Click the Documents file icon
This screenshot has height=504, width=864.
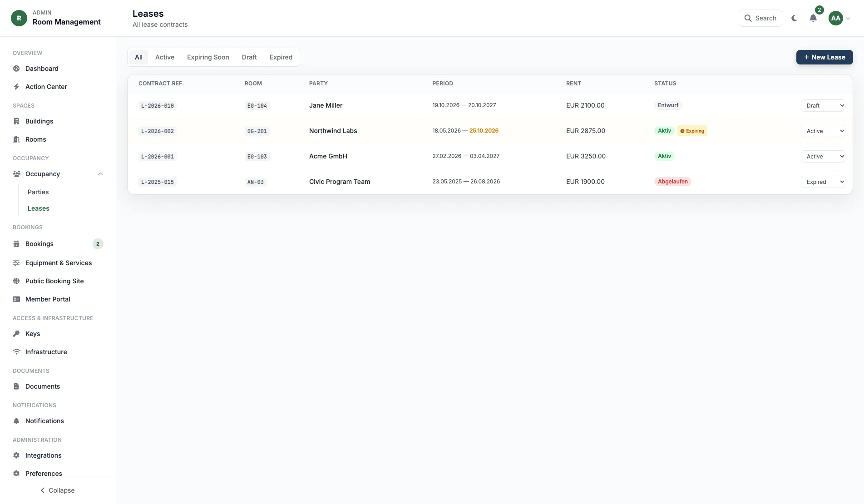click(x=16, y=386)
